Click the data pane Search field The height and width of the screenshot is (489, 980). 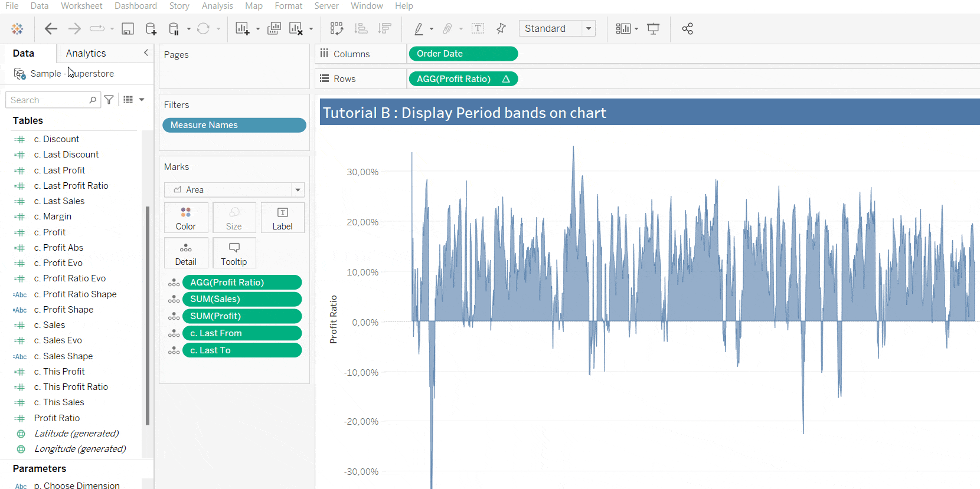(48, 100)
